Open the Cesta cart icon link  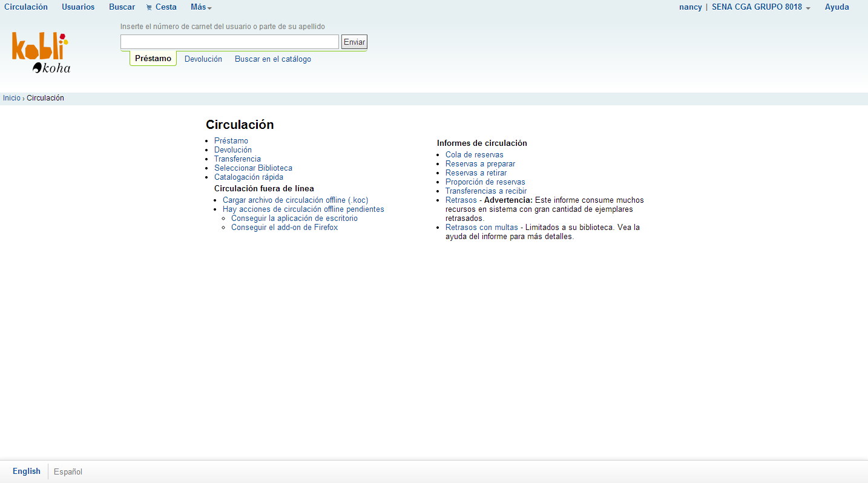pyautogui.click(x=161, y=7)
